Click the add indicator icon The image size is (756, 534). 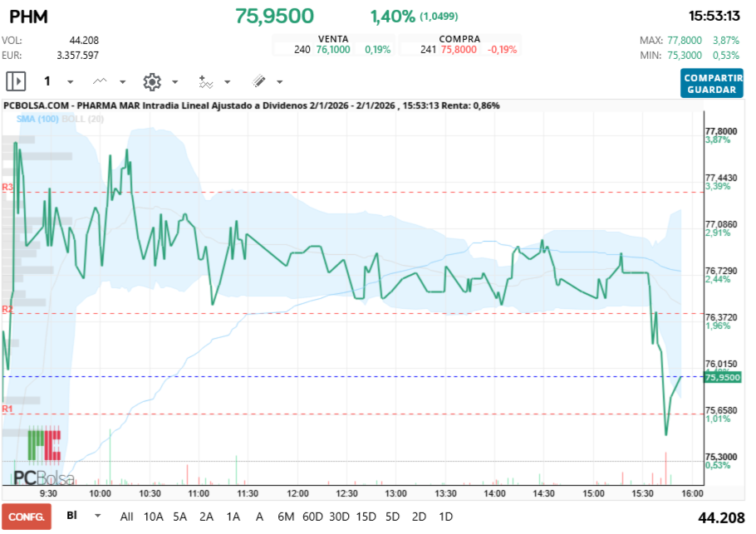205,81
